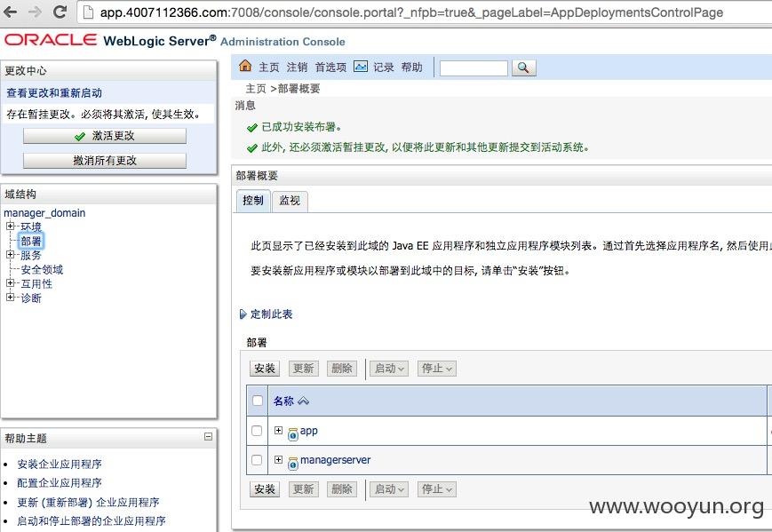Switch to the 监视 tab

290,201
